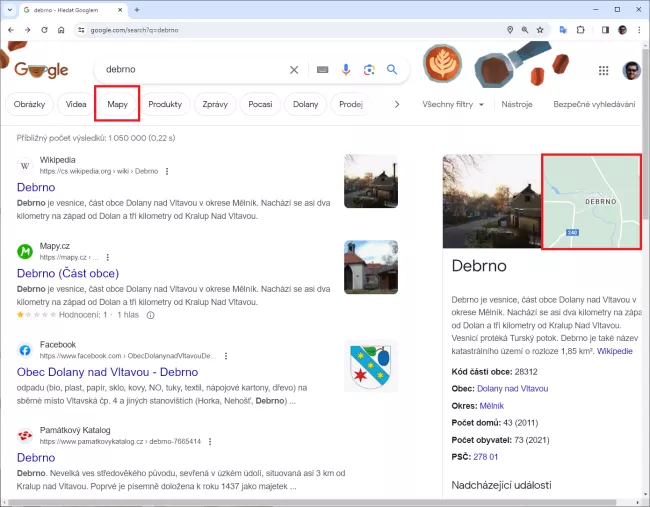
Task: Open the Dolany nad Vltavou Obec link
Action: [512, 389]
